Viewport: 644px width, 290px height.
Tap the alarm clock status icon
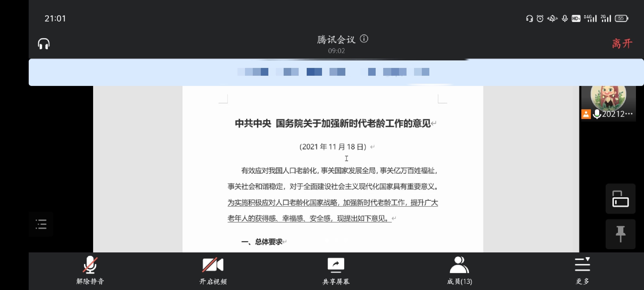click(540, 18)
